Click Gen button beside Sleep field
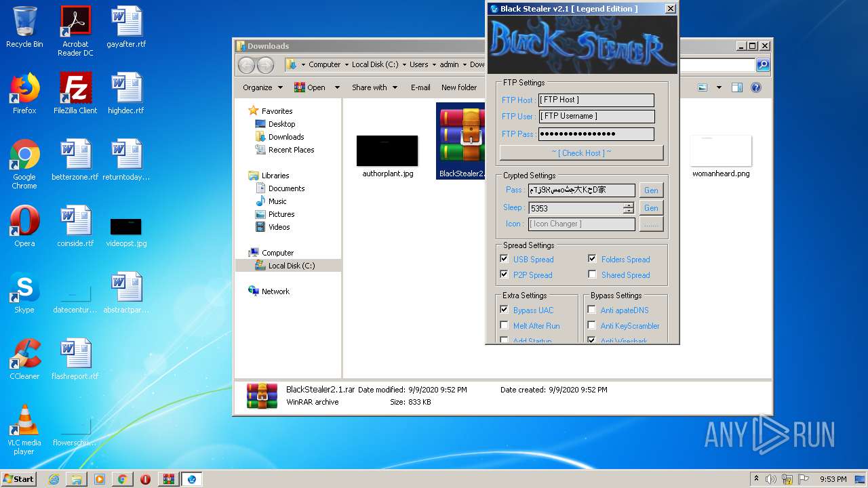The height and width of the screenshot is (488, 868). pos(651,207)
